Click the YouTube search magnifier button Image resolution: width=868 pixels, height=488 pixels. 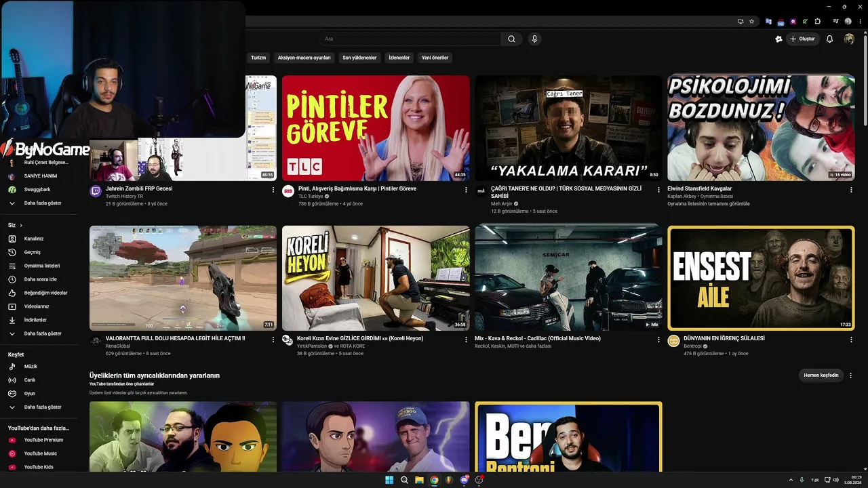[511, 39]
